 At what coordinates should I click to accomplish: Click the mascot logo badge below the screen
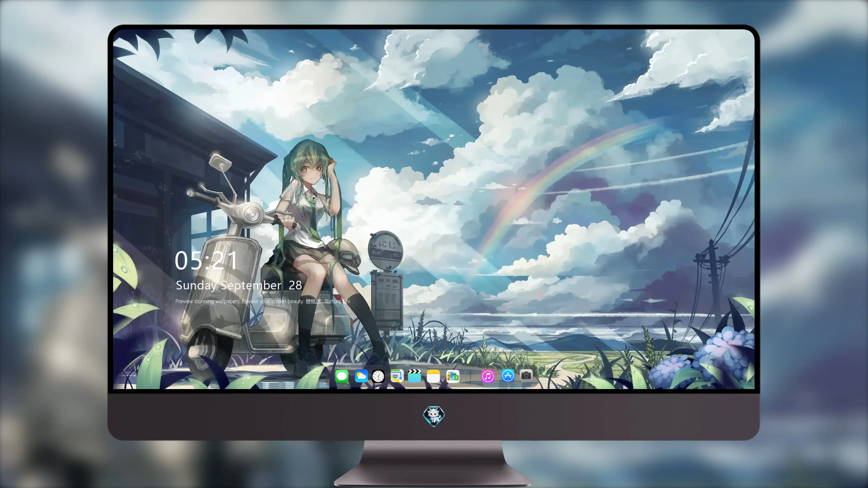(434, 416)
